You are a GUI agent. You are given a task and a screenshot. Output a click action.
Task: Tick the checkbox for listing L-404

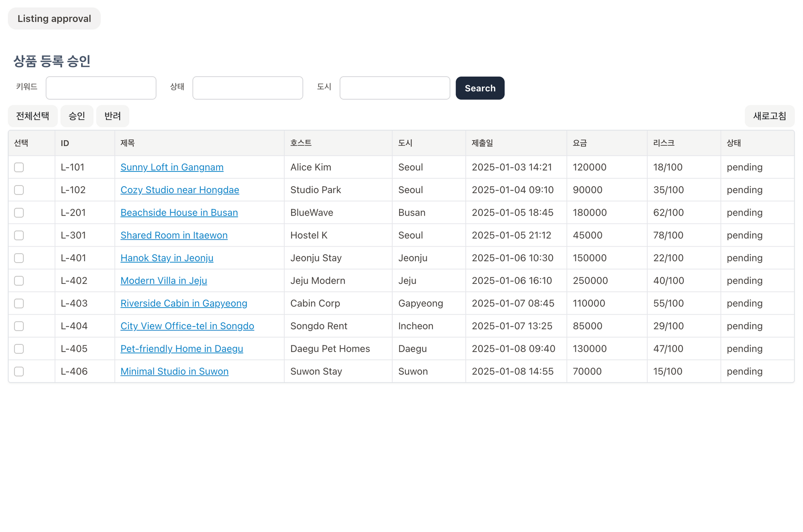click(19, 326)
